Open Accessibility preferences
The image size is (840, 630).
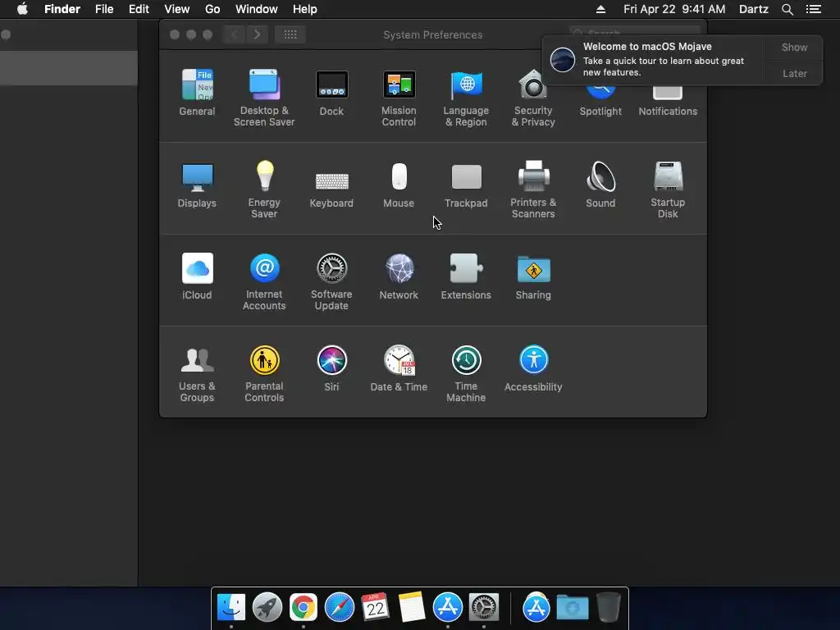[x=533, y=368]
